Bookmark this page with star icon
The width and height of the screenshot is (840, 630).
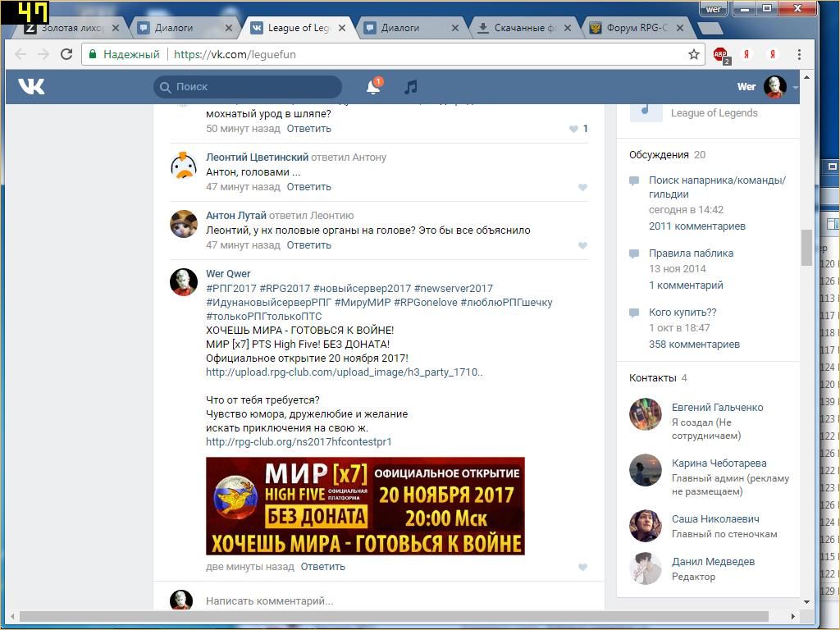tap(694, 54)
